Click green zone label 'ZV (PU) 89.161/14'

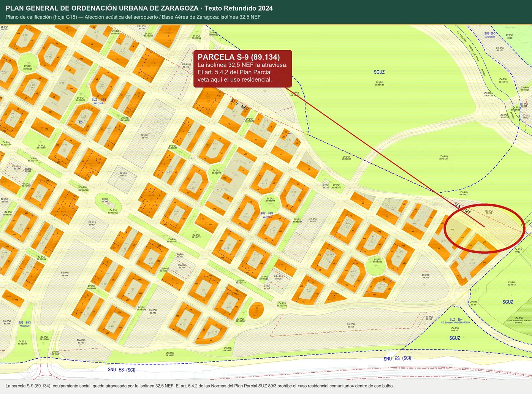(443, 157)
